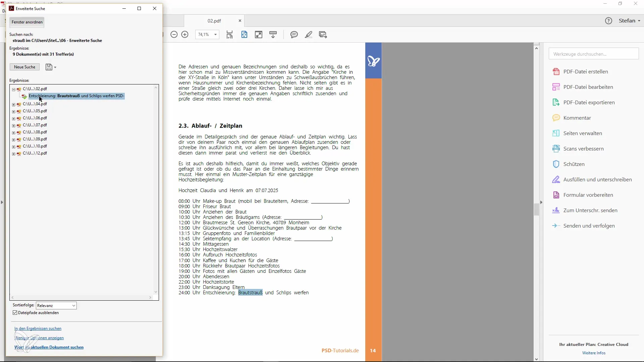The width and height of the screenshot is (644, 362).
Task: Collapse the C:\U...\02.pdf result node
Action: pos(14,89)
